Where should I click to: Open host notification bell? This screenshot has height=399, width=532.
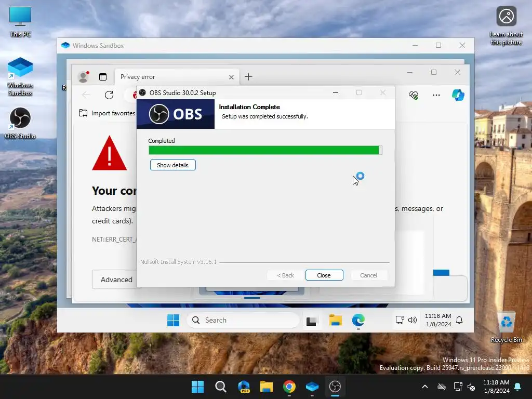tap(518, 387)
